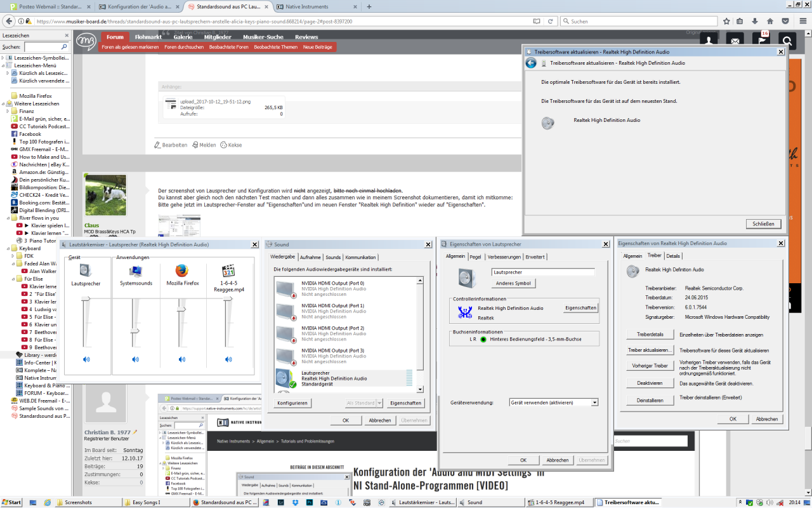The height and width of the screenshot is (508, 812).
Task: Open Verbesserungen tab
Action: click(x=504, y=257)
